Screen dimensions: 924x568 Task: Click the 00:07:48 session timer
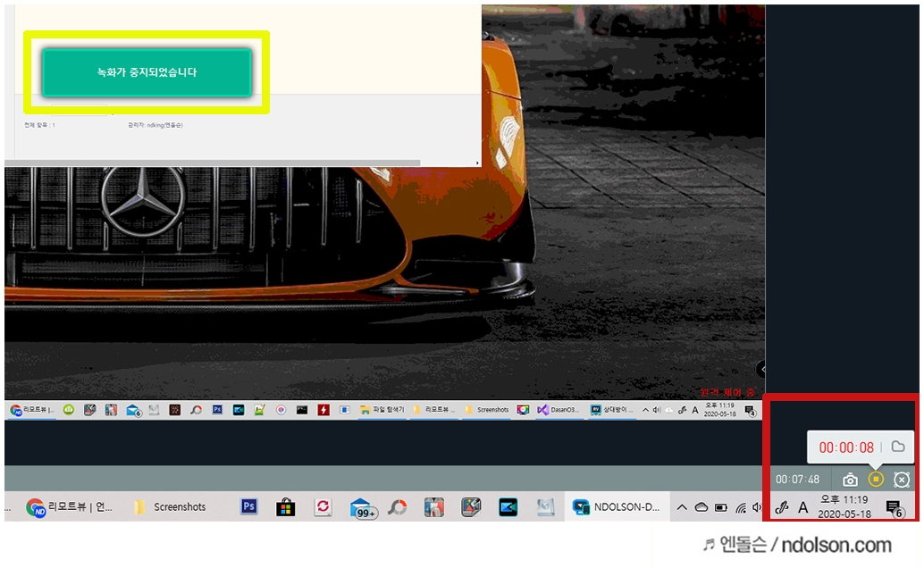tap(797, 479)
